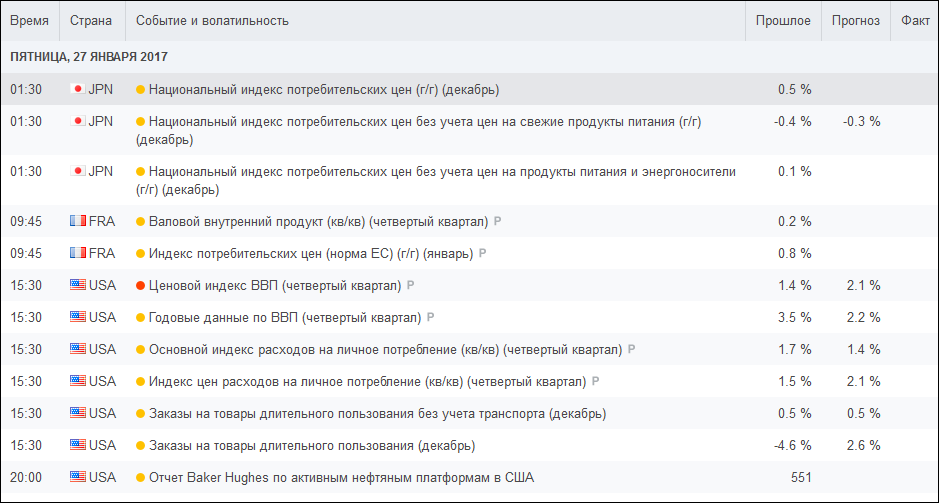Select Заказы на товары длительного пользования (декабрь)
Viewport: 939px width, 503px height.
click(312, 446)
